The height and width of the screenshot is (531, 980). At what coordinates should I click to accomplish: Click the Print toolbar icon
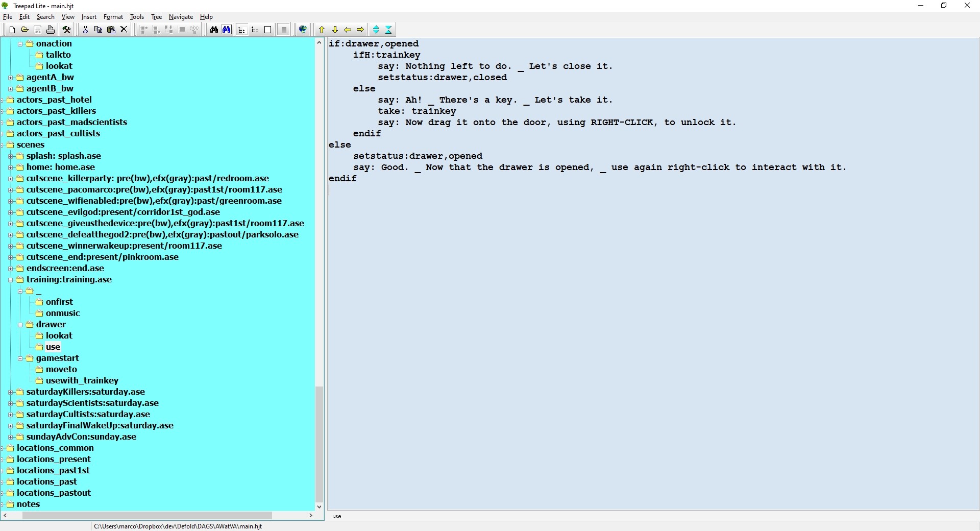pyautogui.click(x=50, y=30)
